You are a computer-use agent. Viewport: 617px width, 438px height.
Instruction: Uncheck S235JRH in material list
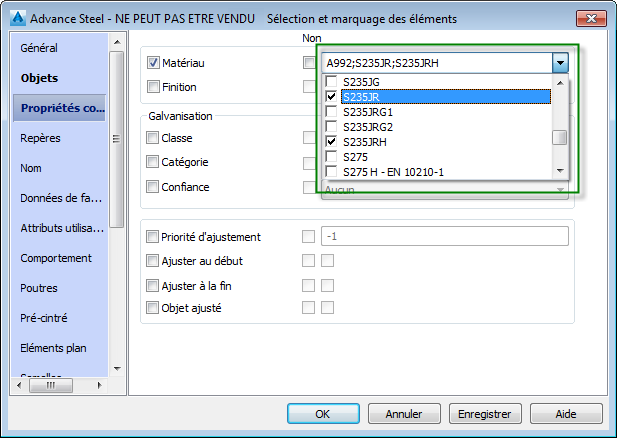[332, 142]
